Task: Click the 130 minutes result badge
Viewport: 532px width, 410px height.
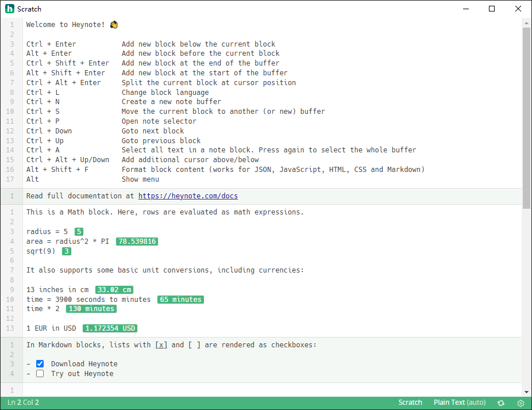Action: [91, 309]
